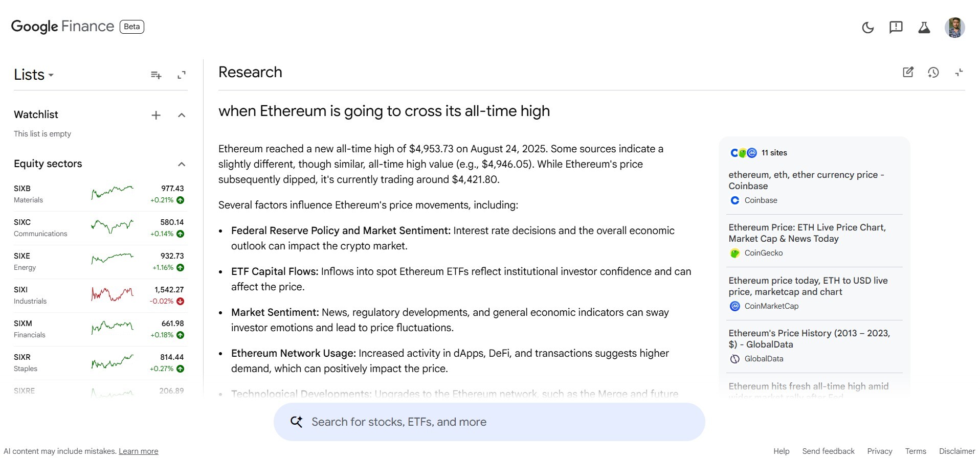Viewport: 980px width, 461px height.
Task: Click the create new list icon
Action: 156,75
